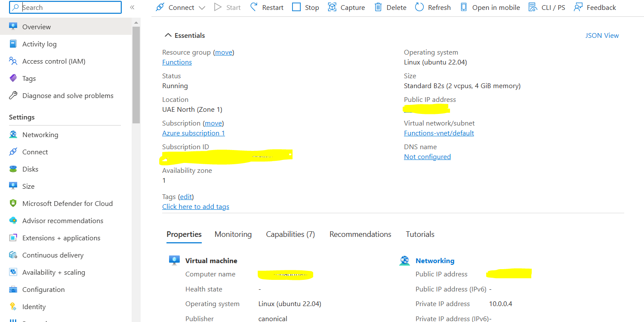This screenshot has width=644, height=322.
Task: Open the Connect dropdown in the toolbar
Action: [x=181, y=7]
